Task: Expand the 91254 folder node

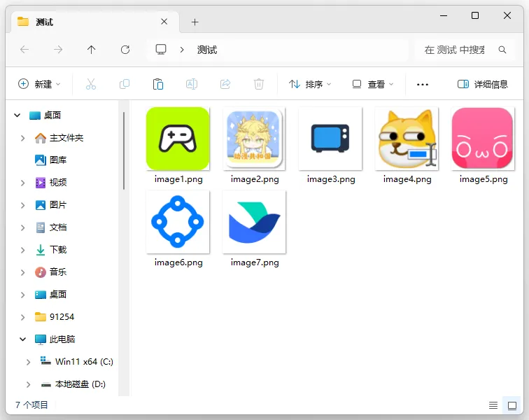Action: click(x=22, y=317)
